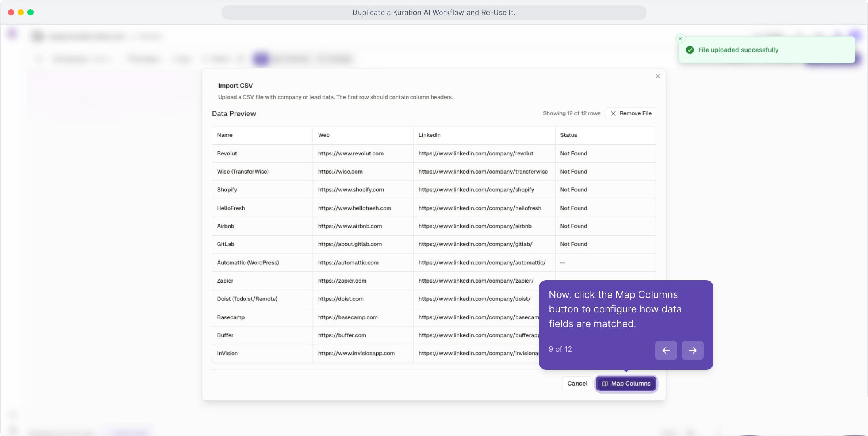The image size is (868, 436).
Task: Select the Wise (TransferWise) cell
Action: [262, 172]
